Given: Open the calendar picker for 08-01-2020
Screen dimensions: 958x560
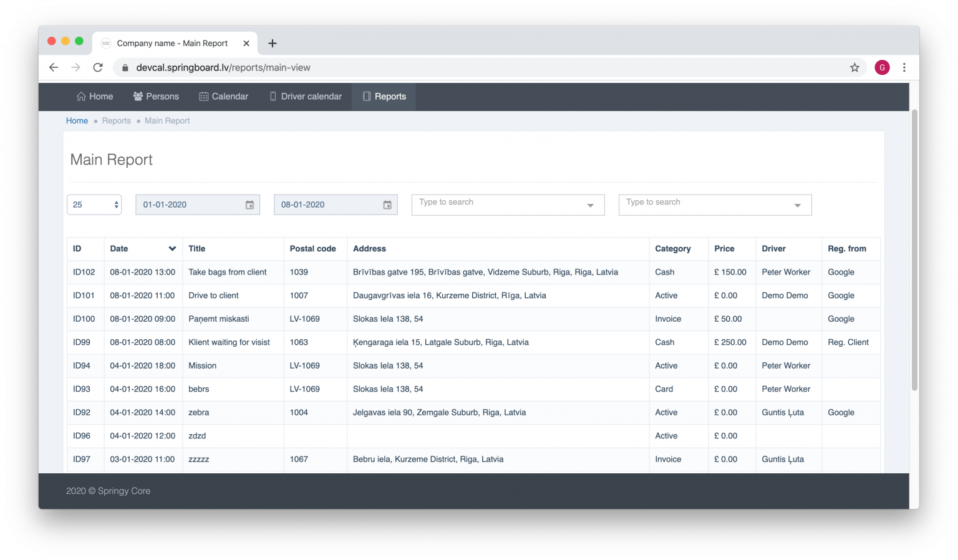Looking at the screenshot, I should click(387, 205).
